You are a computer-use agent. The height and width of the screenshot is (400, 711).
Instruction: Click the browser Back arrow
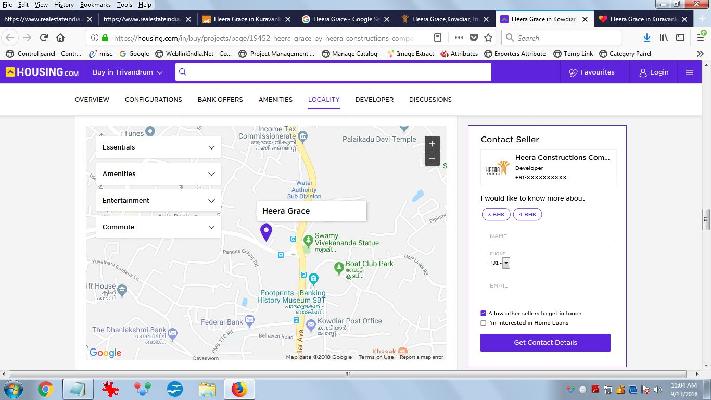coord(10,38)
